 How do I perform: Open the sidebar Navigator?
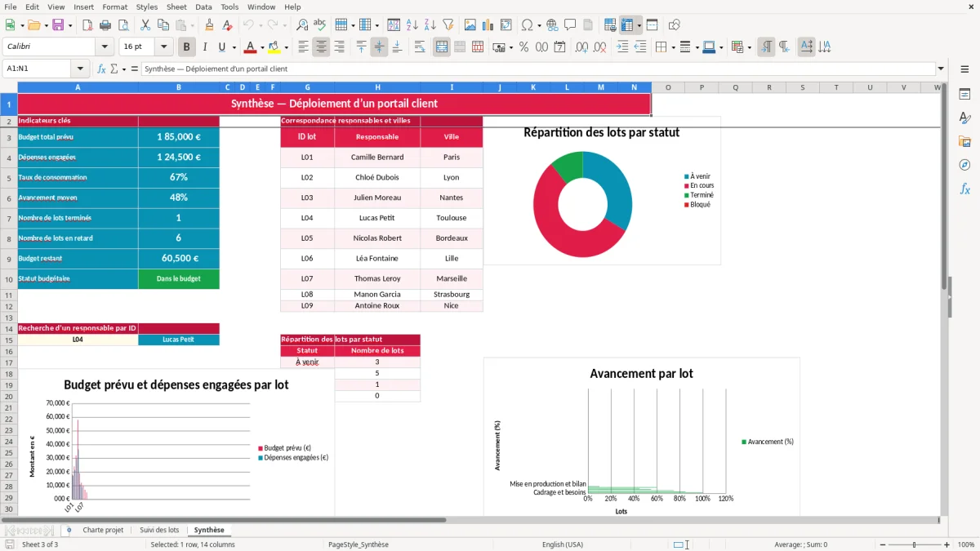tap(964, 166)
